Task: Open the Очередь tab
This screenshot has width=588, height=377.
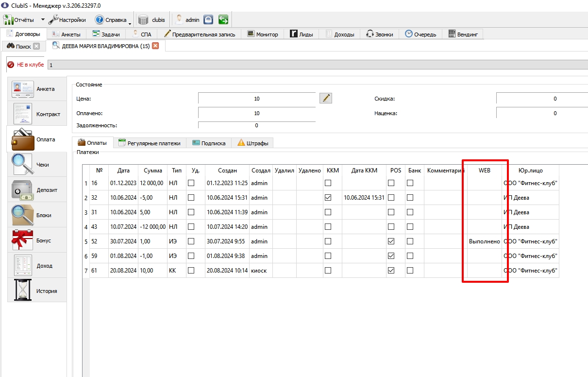Action: [420, 34]
